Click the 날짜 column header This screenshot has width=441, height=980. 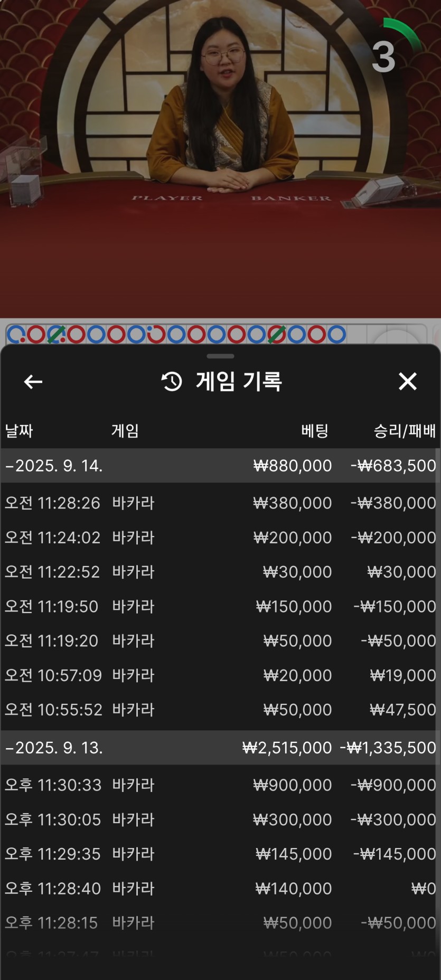coord(19,431)
